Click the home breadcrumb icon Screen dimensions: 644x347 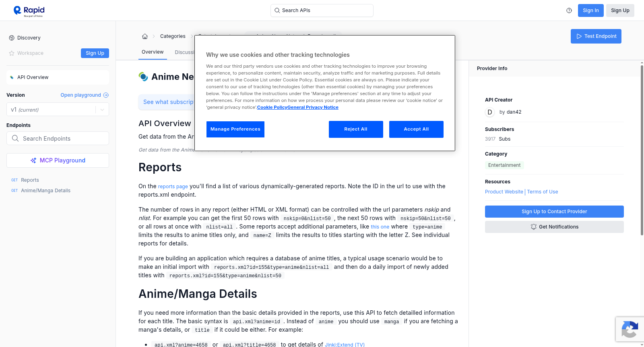point(145,36)
